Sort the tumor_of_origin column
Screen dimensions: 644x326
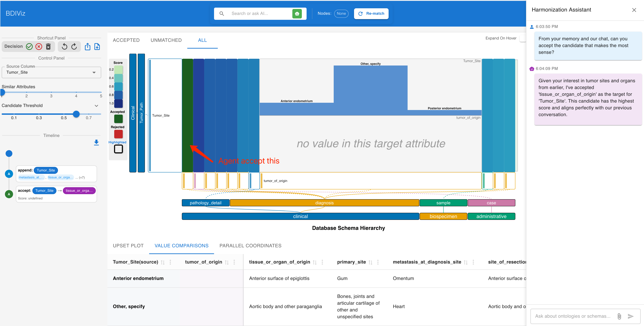(x=227, y=262)
